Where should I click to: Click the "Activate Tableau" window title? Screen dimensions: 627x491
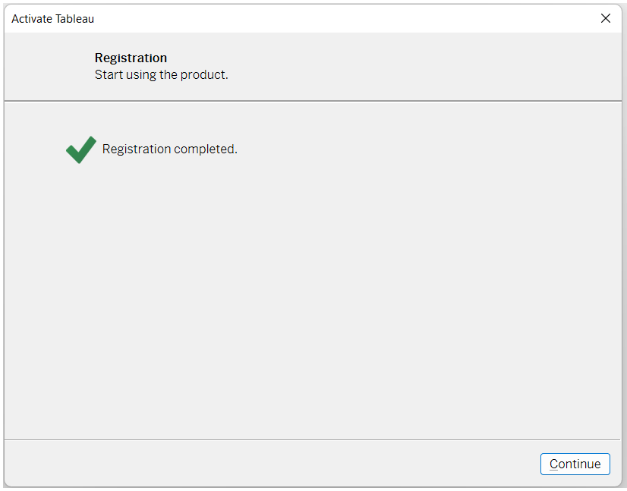click(x=53, y=19)
